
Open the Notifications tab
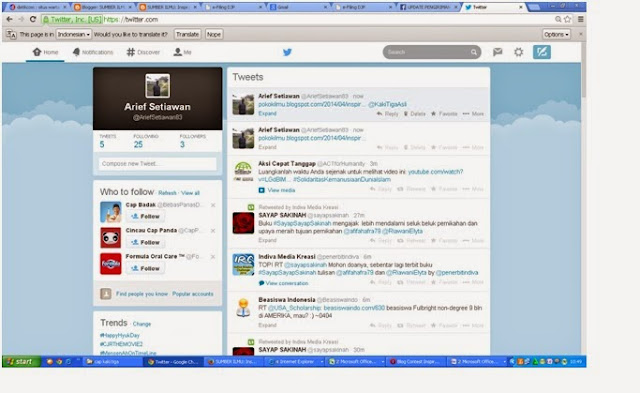tap(93, 52)
